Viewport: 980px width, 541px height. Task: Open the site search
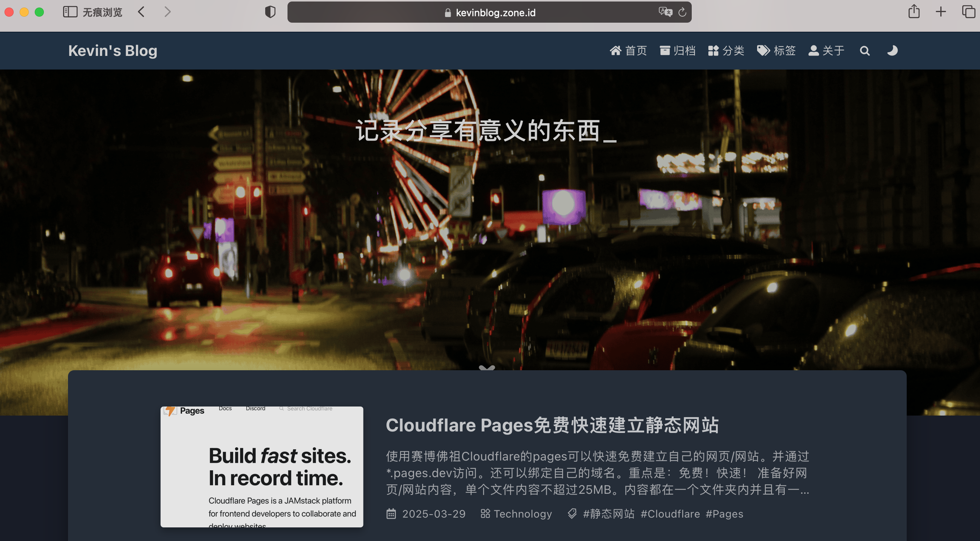tap(865, 51)
